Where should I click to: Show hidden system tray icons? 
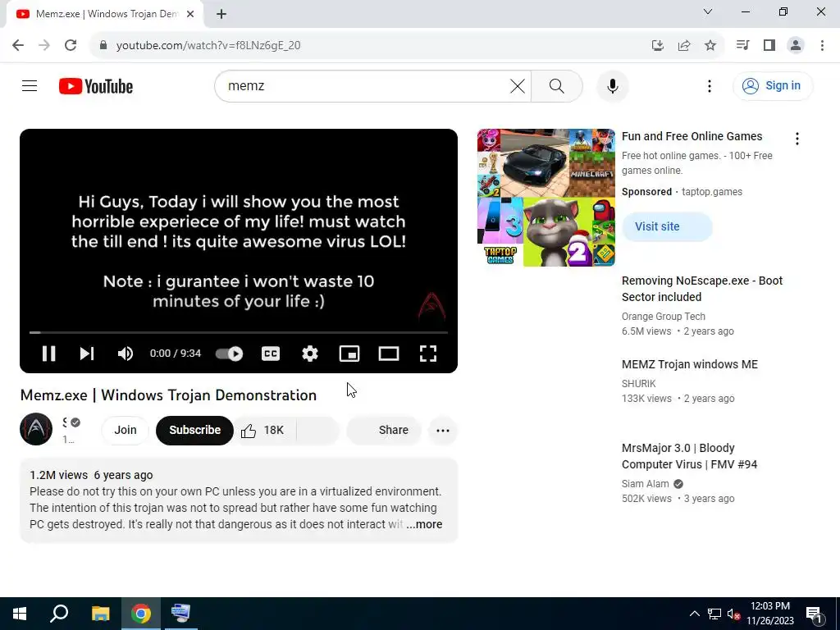[694, 614]
